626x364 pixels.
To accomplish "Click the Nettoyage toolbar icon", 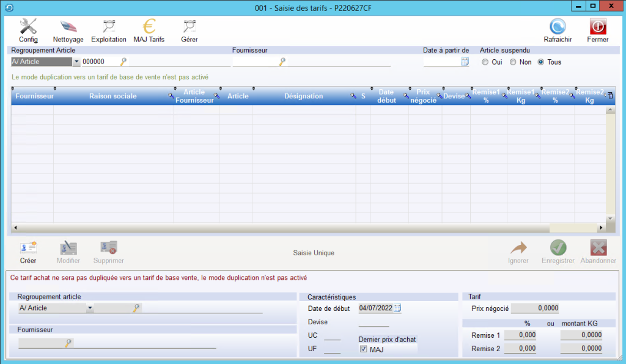I will click(68, 27).
